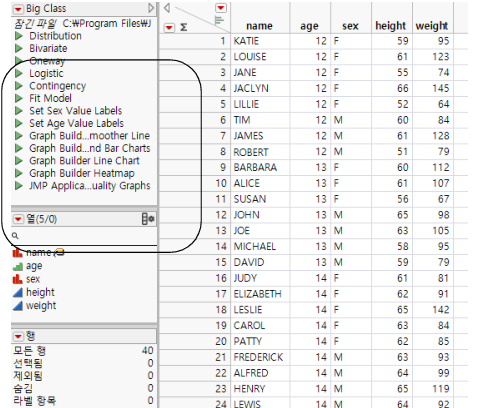This screenshot has height=408, width=496.
Task: Click the 제외됨 excluded rows entry
Action: [x=28, y=376]
